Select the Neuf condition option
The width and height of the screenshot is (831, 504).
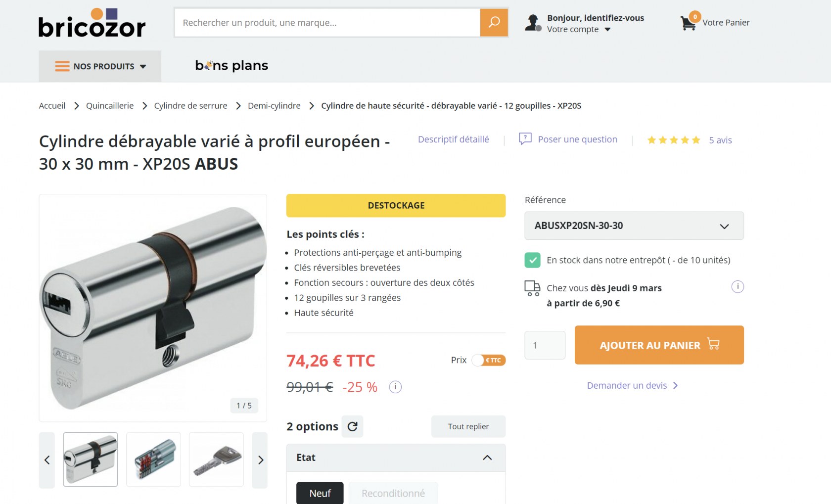pos(320,493)
